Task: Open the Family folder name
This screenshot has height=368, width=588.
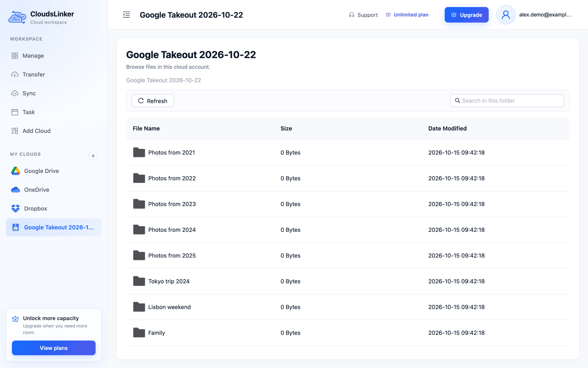Action: pos(157,333)
